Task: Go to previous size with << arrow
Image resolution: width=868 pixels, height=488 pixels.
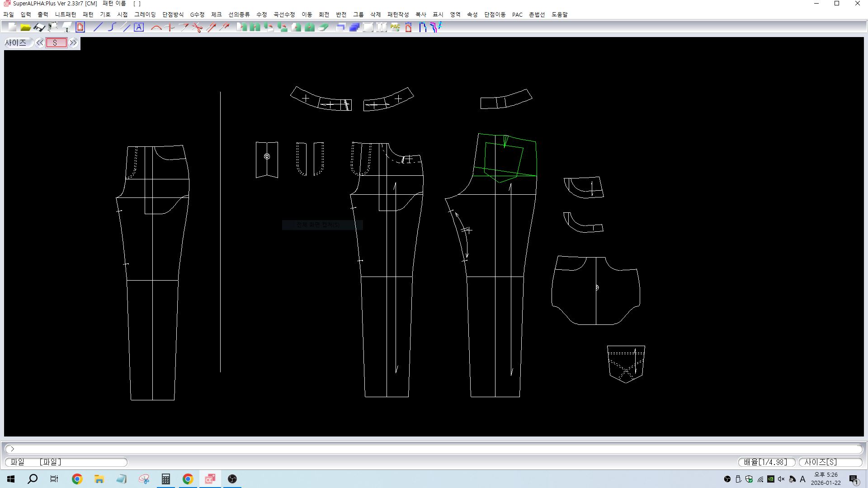Action: 40,43
